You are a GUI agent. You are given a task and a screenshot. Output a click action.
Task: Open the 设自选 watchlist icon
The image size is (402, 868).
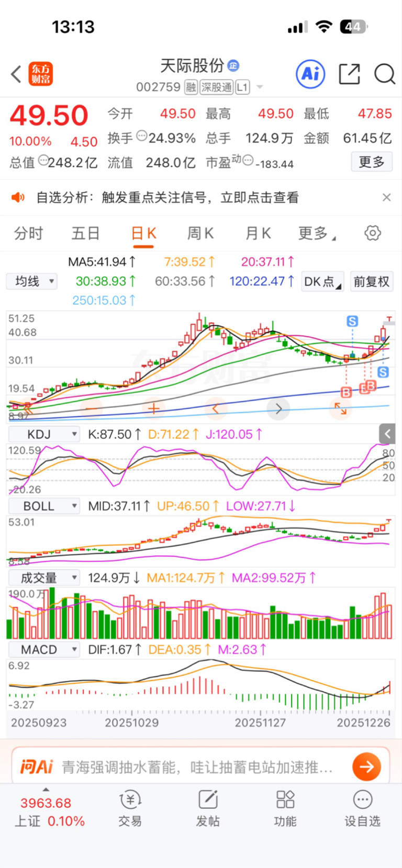(x=362, y=808)
